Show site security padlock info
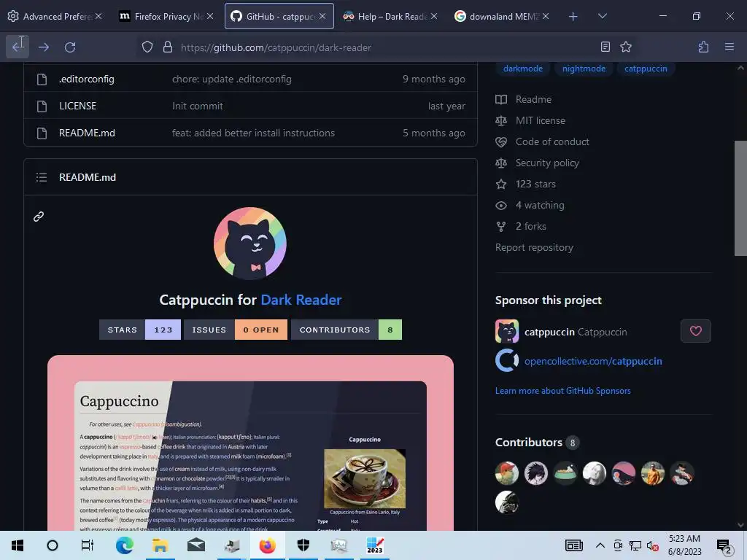The width and height of the screenshot is (747, 560). 168,47
